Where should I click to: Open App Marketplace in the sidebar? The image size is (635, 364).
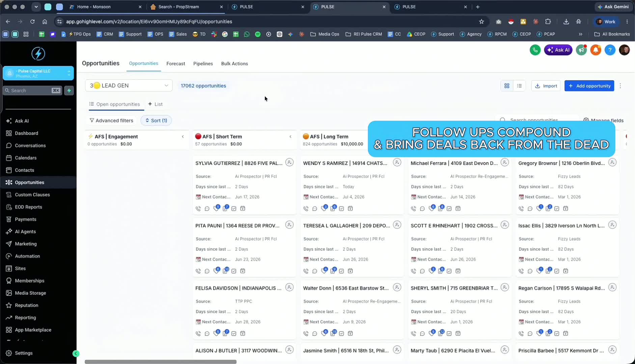tap(33, 330)
